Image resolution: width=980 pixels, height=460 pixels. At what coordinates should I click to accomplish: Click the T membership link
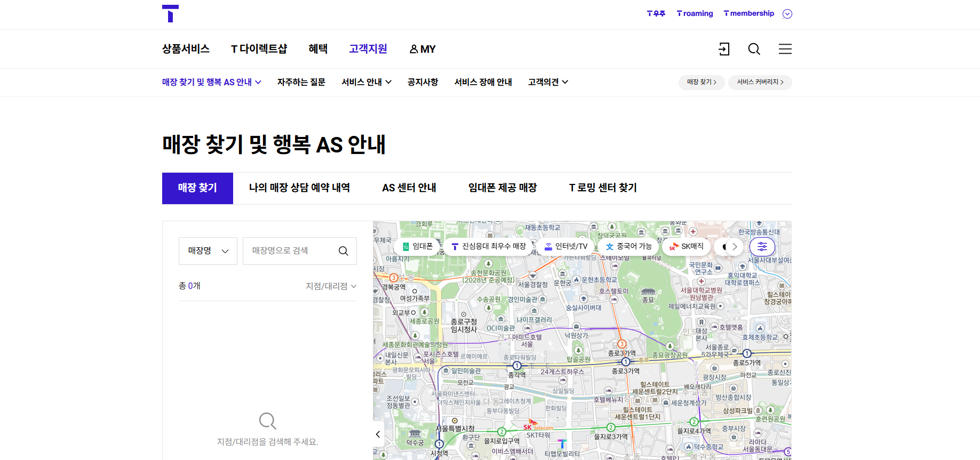748,14
